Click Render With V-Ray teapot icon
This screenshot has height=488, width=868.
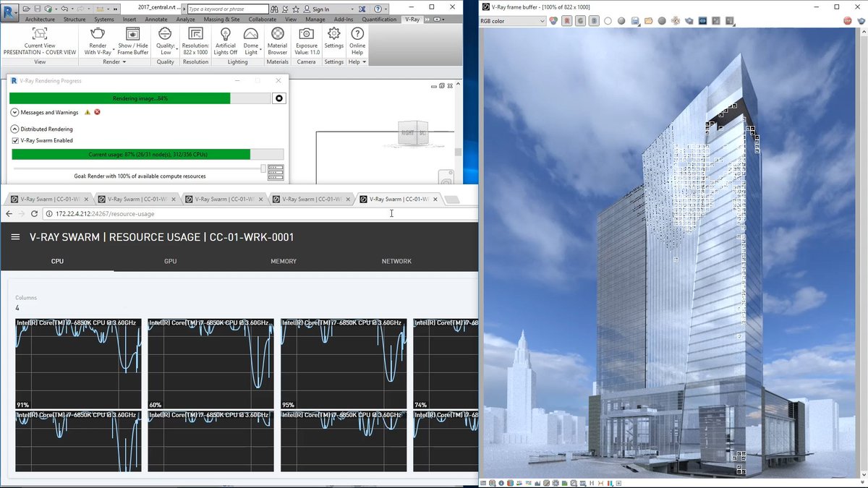pyautogui.click(x=98, y=33)
